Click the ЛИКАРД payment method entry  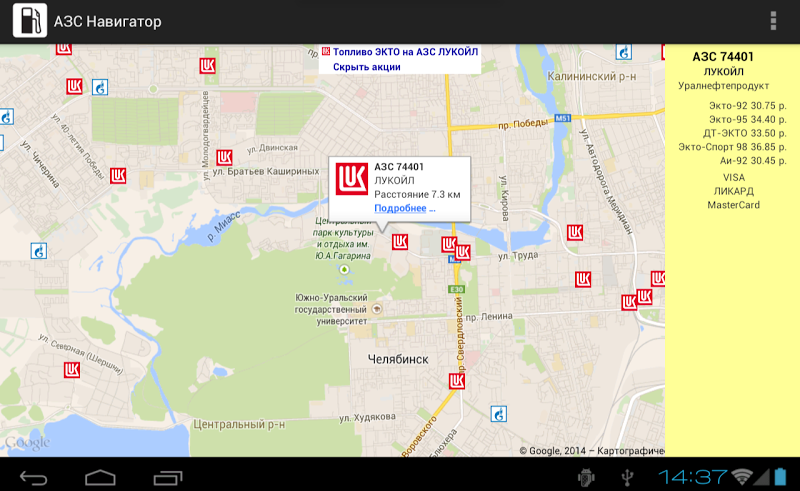[734, 191]
